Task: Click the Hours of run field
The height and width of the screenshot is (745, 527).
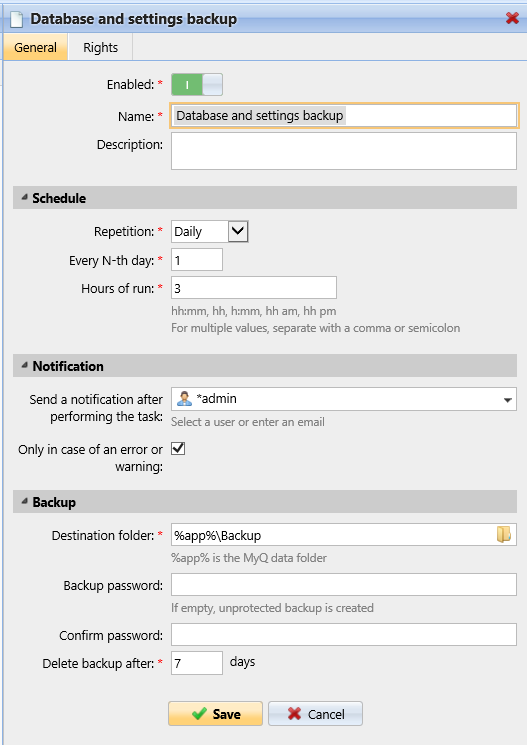Action: (254, 288)
